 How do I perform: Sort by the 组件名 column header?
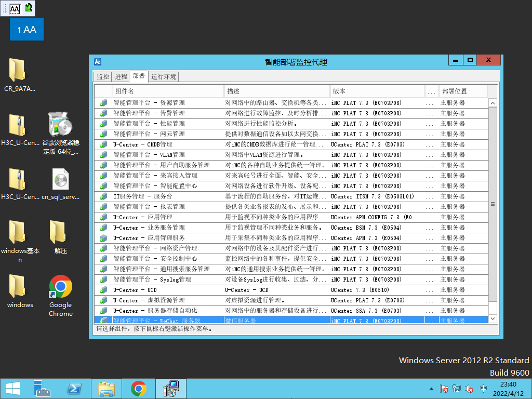pos(168,91)
